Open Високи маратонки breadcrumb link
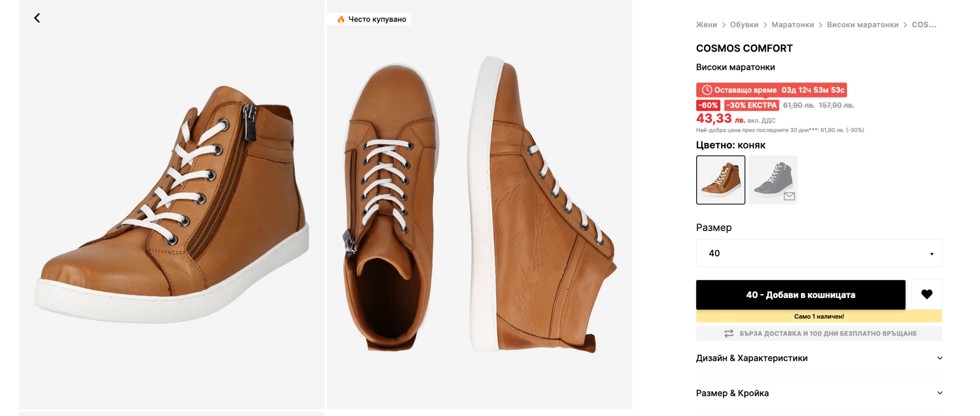 point(862,25)
